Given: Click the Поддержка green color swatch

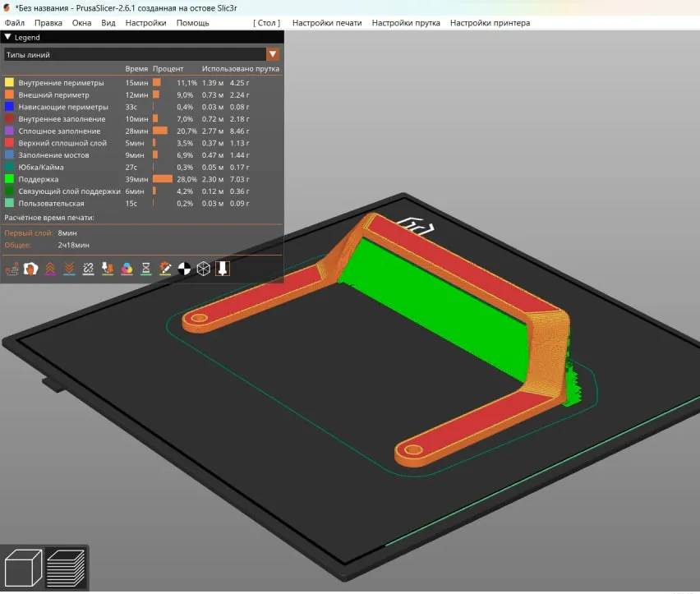Looking at the screenshot, I should (9, 179).
